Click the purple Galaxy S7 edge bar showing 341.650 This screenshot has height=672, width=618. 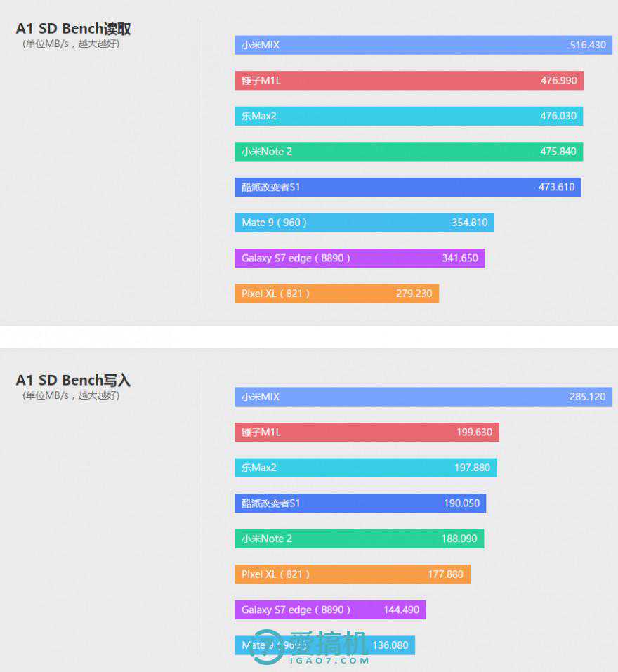(360, 258)
